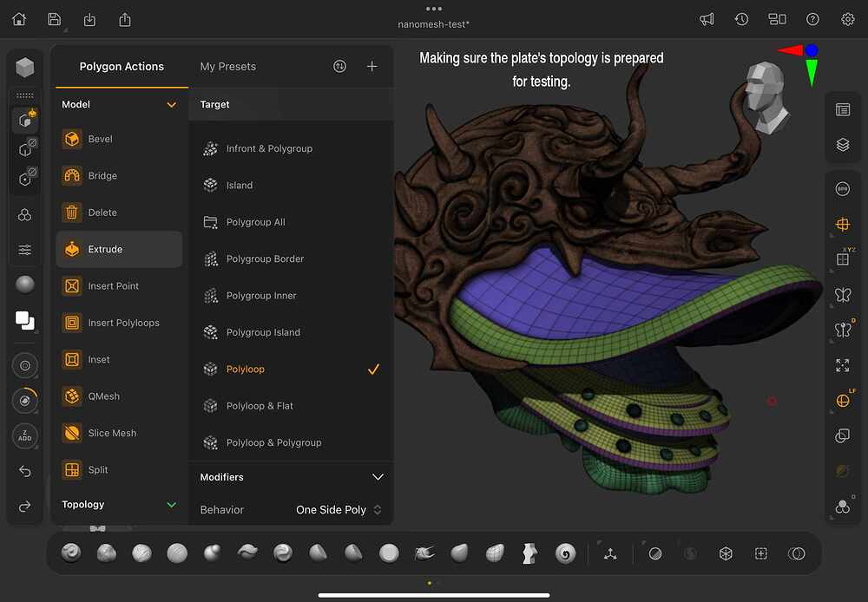Toggle the XYZ floor grid
The height and width of the screenshot is (602, 868).
(843, 258)
